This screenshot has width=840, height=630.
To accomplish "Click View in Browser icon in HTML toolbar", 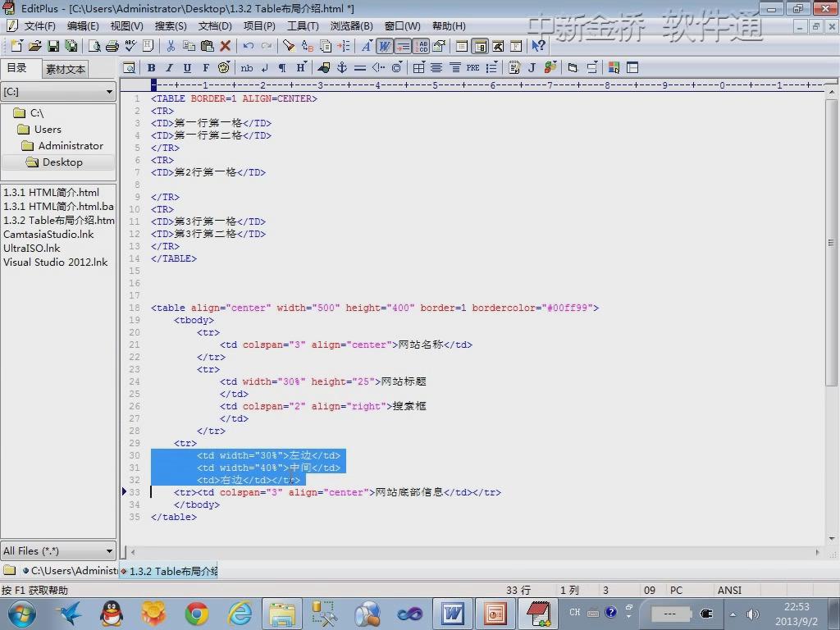I will [x=129, y=68].
